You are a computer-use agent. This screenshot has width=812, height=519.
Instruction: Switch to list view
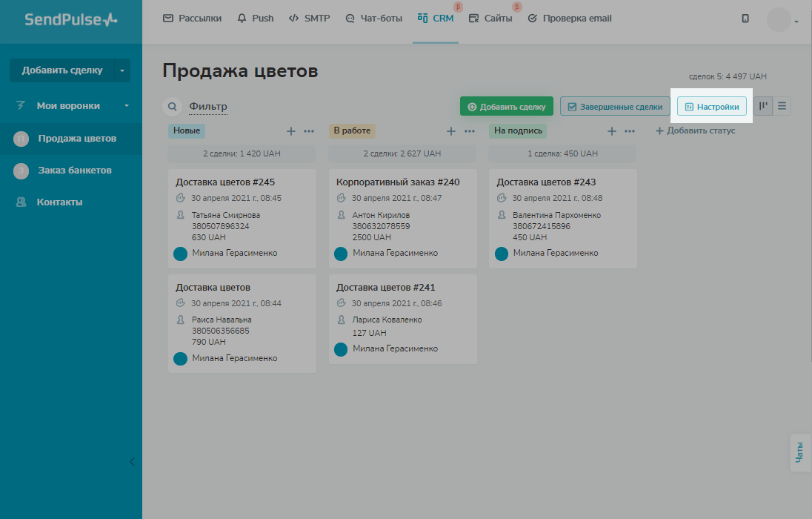point(782,106)
